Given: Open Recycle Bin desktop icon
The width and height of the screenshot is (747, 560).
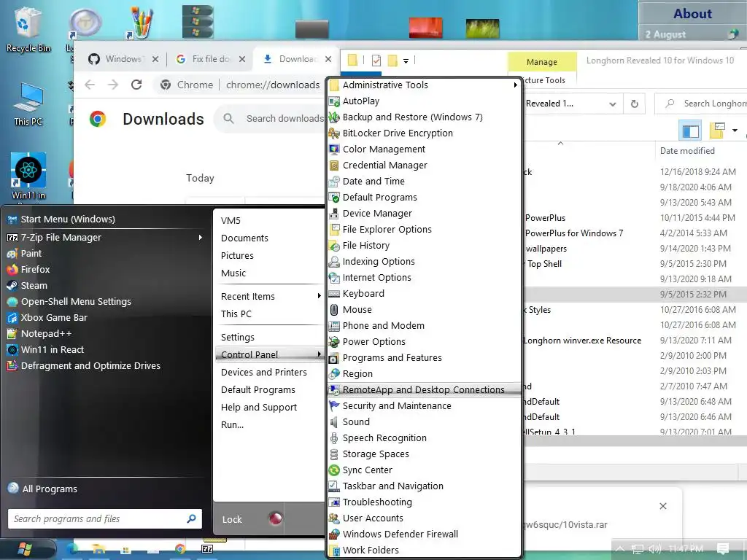Looking at the screenshot, I should click(28, 29).
